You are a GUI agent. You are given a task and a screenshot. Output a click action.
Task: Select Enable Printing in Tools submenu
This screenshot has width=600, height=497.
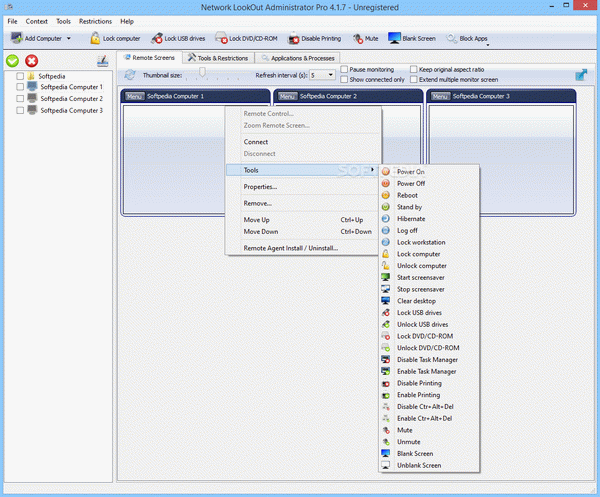(x=429, y=395)
